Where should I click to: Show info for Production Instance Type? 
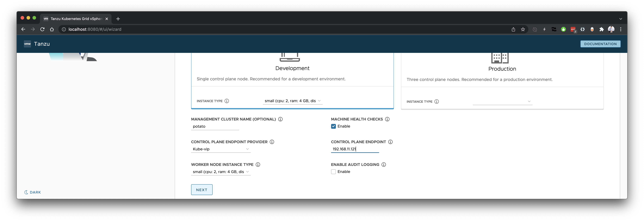coord(436,101)
